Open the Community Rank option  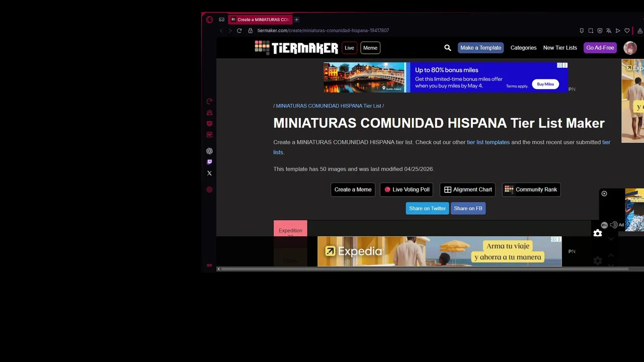(x=531, y=190)
